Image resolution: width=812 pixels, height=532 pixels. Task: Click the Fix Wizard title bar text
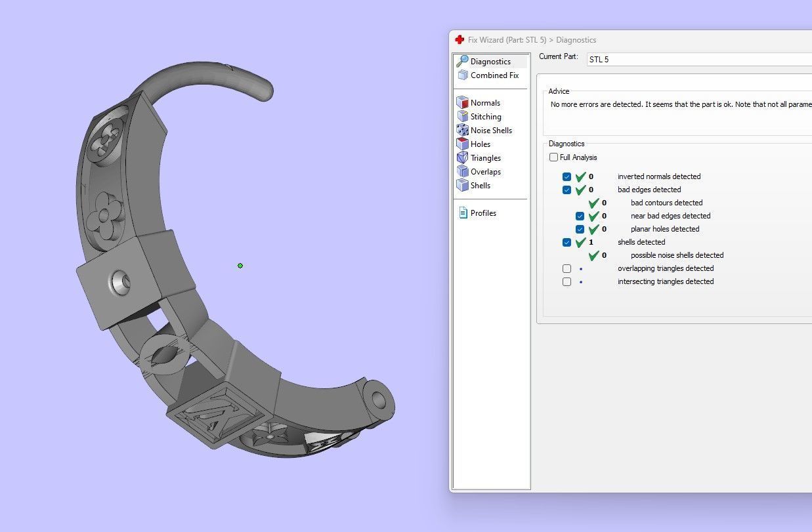pos(532,40)
